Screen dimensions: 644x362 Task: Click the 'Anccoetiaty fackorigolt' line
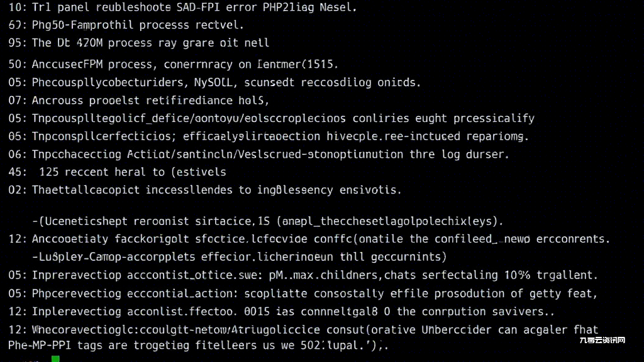tap(309, 239)
